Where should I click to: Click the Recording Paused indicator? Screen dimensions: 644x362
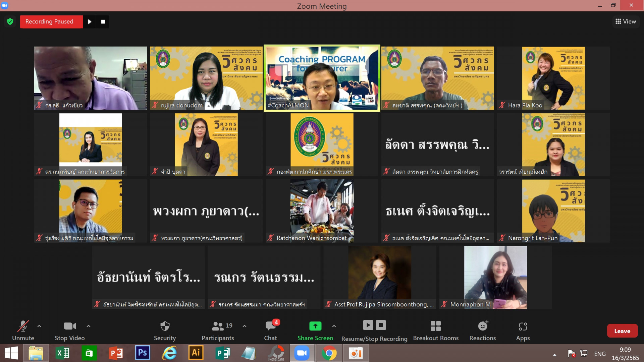point(51,21)
